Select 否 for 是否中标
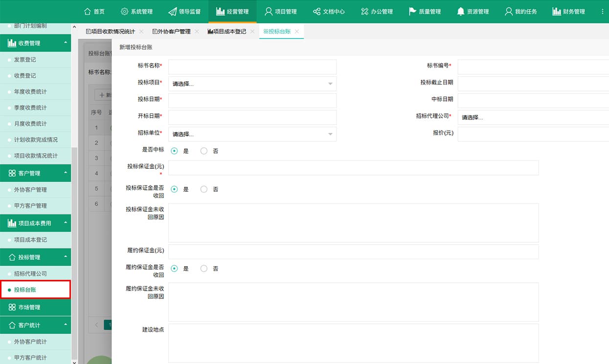This screenshot has height=364, width=609. click(x=204, y=151)
